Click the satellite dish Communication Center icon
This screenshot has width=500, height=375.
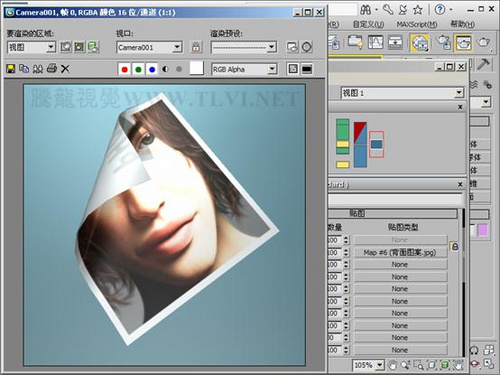pyautogui.click(x=403, y=10)
